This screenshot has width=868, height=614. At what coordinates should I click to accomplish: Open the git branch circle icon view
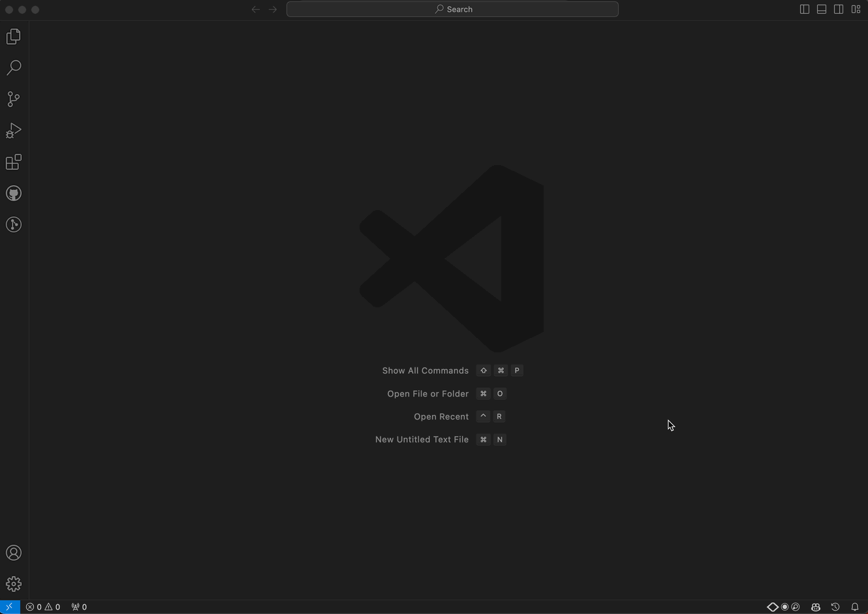click(x=14, y=224)
